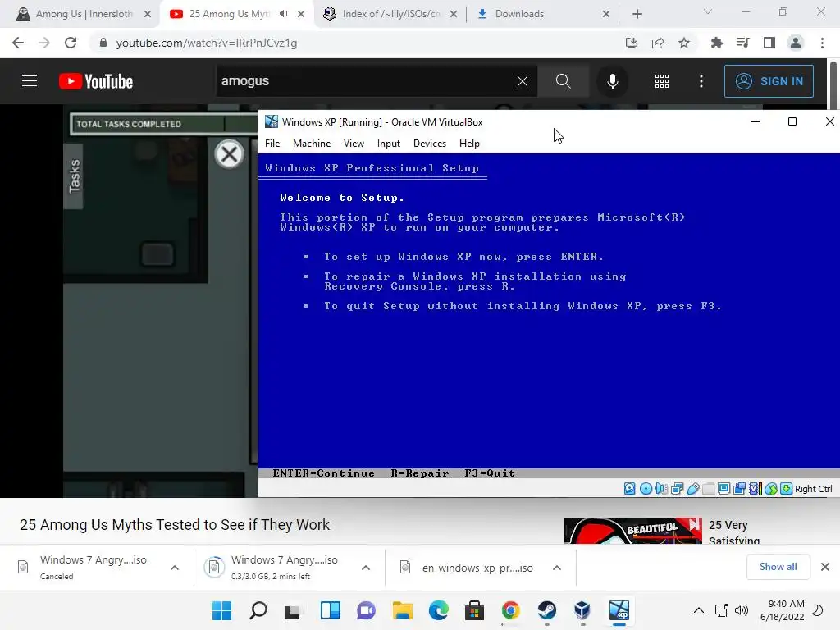
Task: Click the page scrollbar in Chrome
Action: 833,85
